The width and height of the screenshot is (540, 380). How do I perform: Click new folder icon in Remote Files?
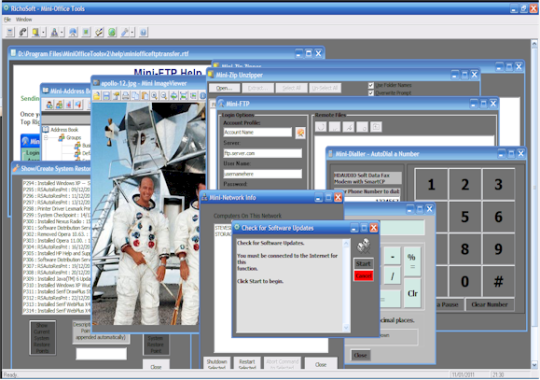376,127
